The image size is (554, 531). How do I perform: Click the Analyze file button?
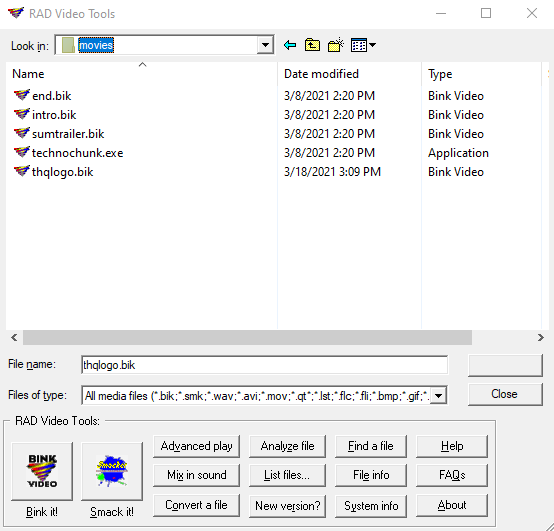(x=287, y=446)
